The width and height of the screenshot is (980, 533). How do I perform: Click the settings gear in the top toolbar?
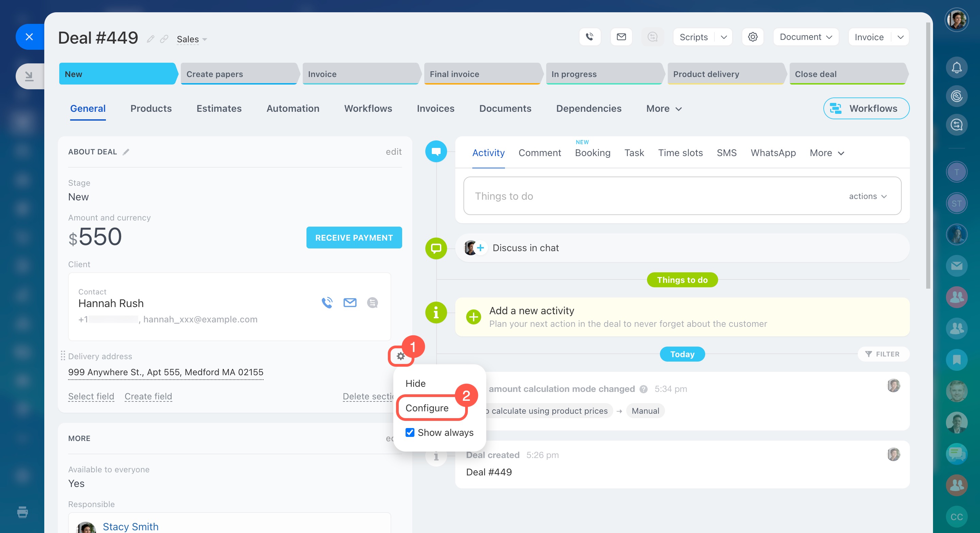click(753, 36)
